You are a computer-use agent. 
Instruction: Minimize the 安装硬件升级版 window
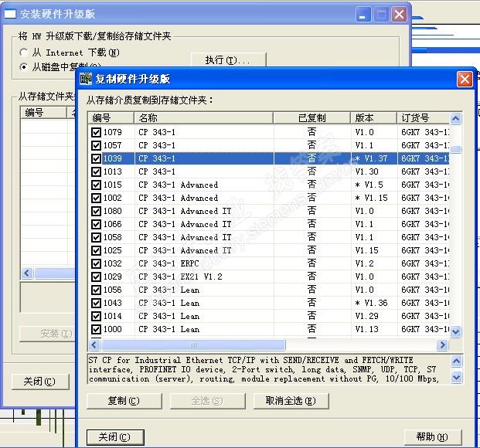point(363,15)
